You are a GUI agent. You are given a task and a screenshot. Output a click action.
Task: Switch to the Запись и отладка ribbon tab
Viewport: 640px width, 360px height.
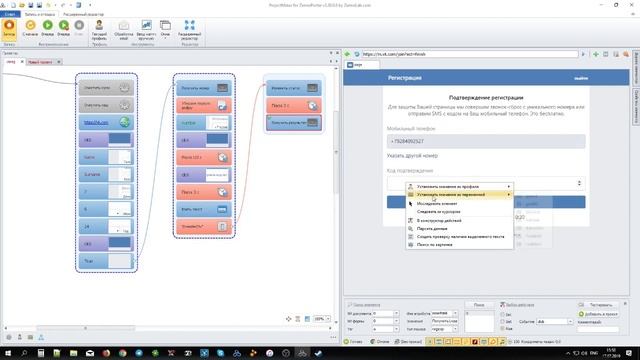[x=40, y=14]
